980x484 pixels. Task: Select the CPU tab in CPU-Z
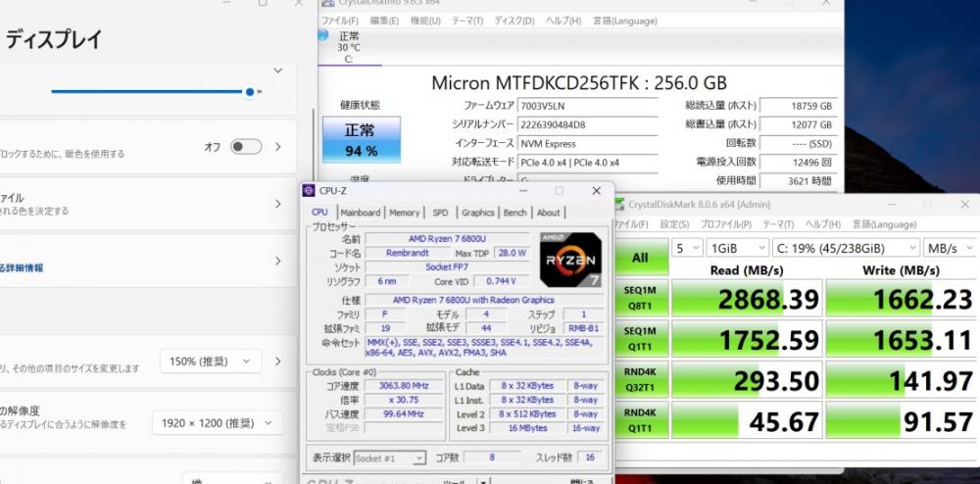[x=319, y=213]
